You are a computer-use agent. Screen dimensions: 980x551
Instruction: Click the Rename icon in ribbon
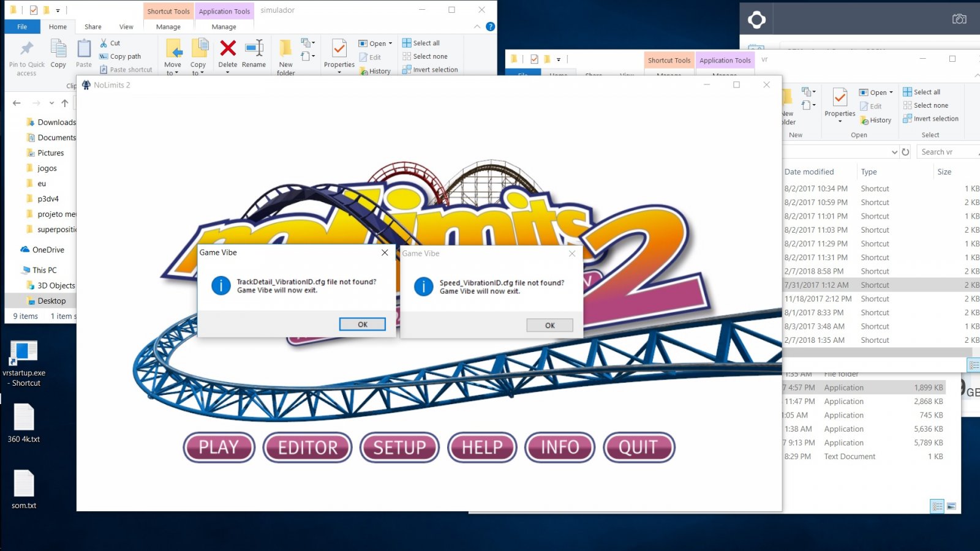coord(254,49)
